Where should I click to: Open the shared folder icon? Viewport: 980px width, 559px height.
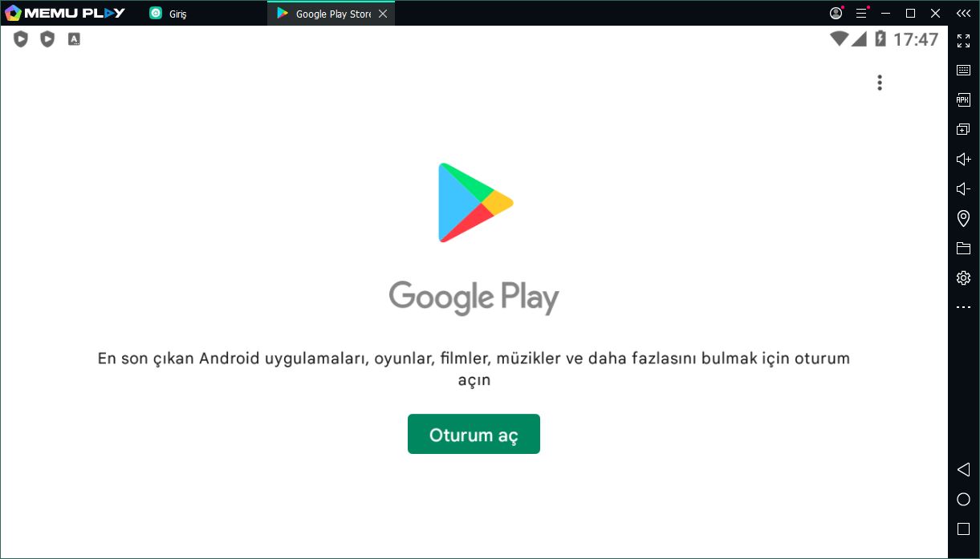963,248
